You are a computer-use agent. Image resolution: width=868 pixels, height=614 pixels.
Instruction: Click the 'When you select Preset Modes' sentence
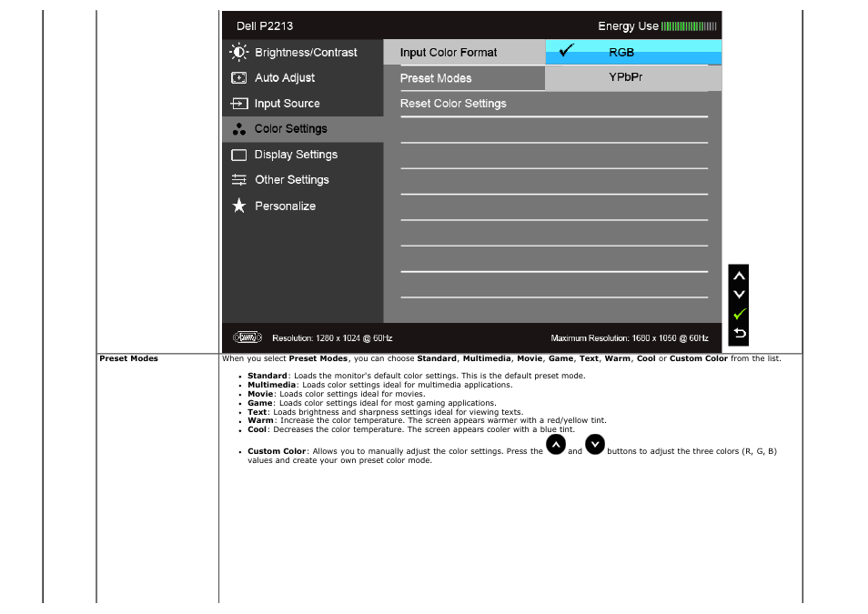501,358
